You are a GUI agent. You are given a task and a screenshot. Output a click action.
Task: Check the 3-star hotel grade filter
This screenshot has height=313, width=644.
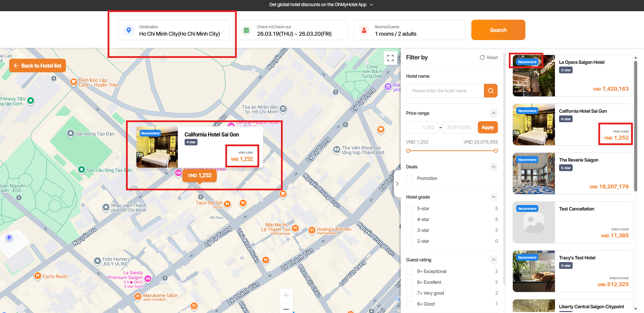tap(410, 230)
